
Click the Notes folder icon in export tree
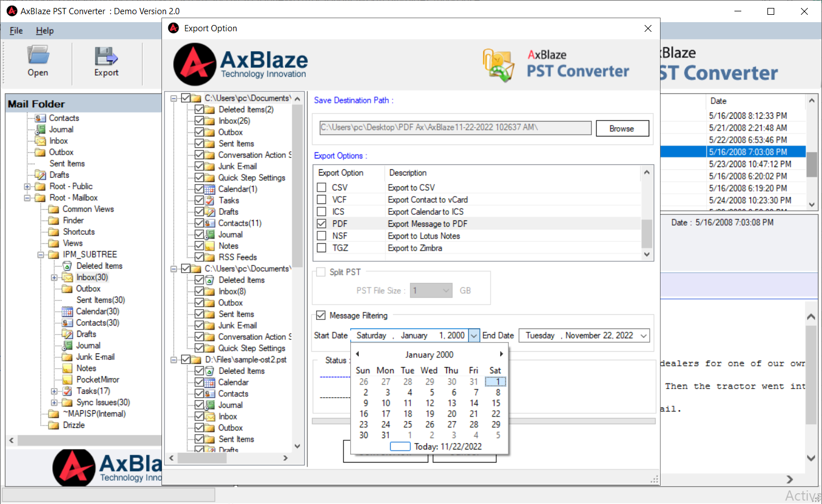point(210,246)
